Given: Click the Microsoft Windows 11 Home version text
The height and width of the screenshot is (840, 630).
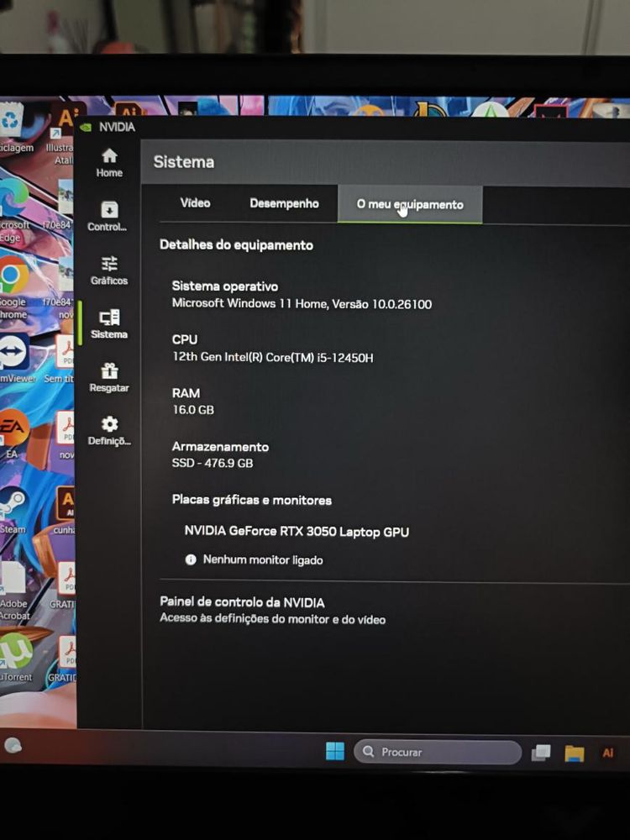Looking at the screenshot, I should pyautogui.click(x=302, y=304).
